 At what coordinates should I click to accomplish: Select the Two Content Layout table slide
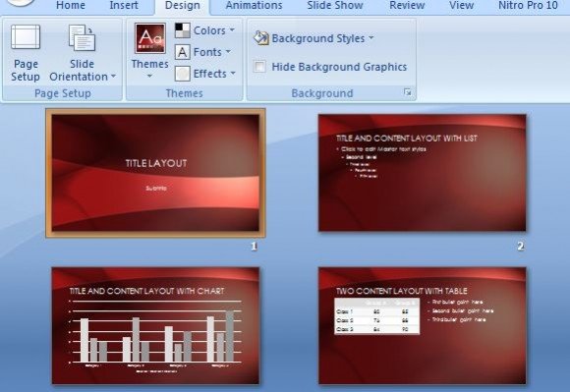point(422,325)
